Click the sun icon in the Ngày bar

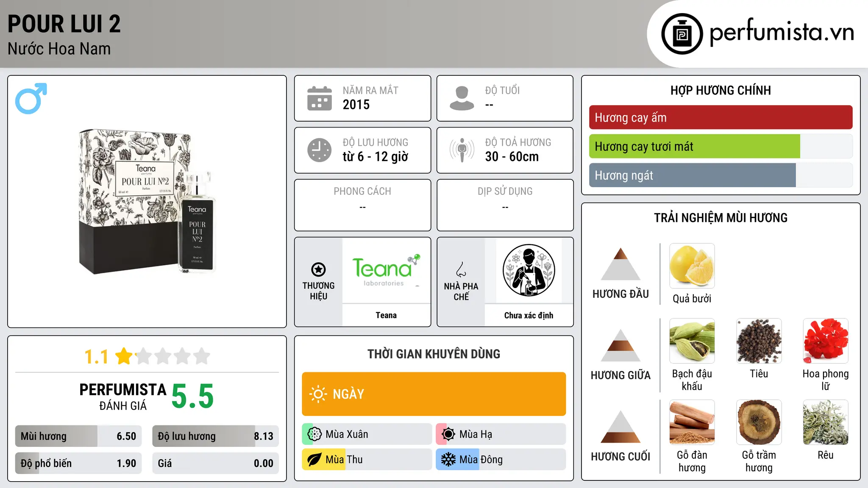(x=318, y=394)
